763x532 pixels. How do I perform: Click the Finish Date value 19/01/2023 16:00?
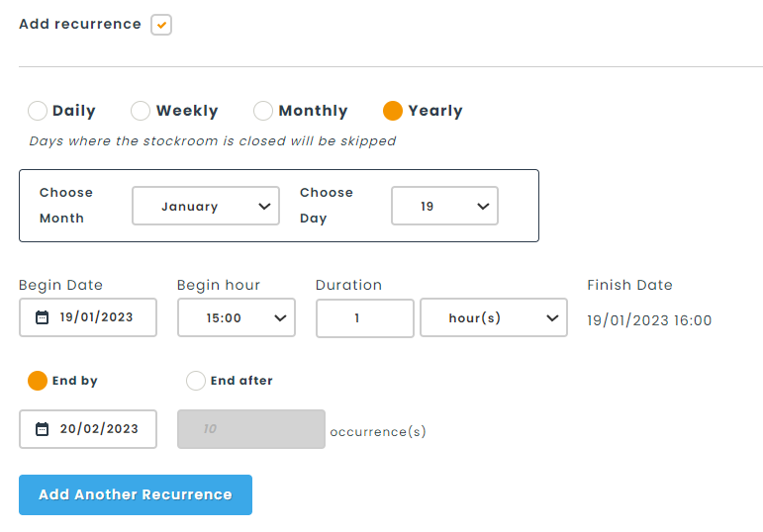pyautogui.click(x=649, y=320)
